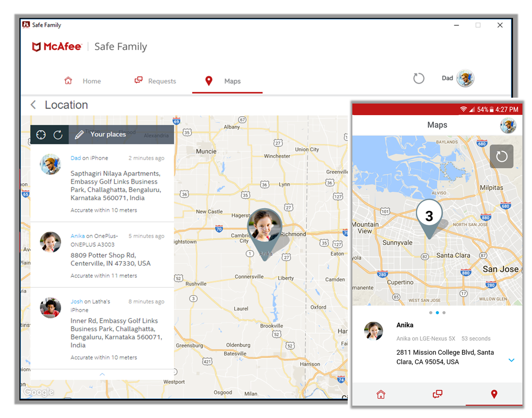532x418 pixels.
Task: Minimize the Safe Family window
Action: coord(456,25)
